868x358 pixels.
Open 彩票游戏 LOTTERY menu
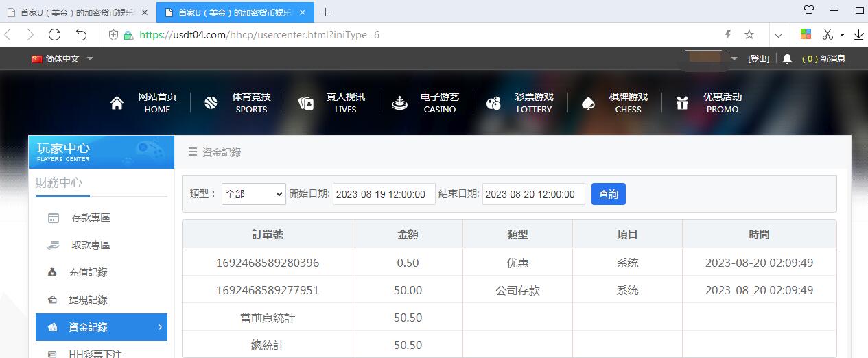click(534, 103)
